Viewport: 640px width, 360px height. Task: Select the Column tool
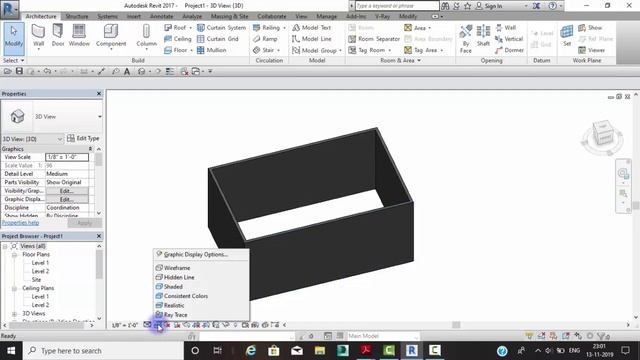pos(146,36)
